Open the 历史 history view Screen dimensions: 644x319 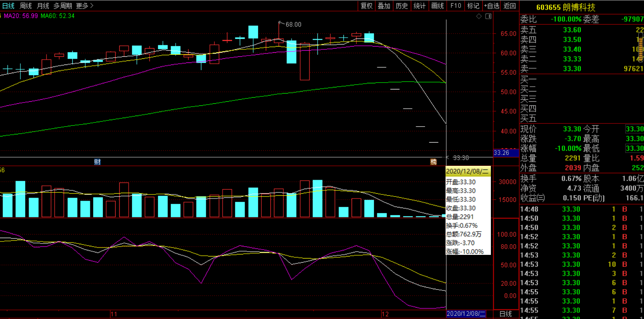pos(402,6)
